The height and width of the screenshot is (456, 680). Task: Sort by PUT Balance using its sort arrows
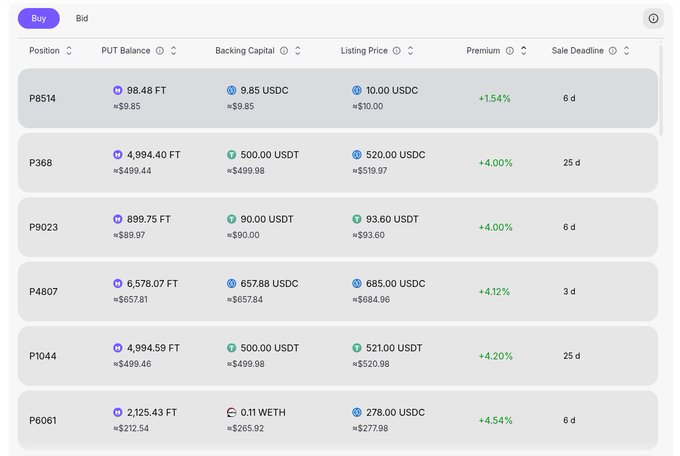coord(173,51)
